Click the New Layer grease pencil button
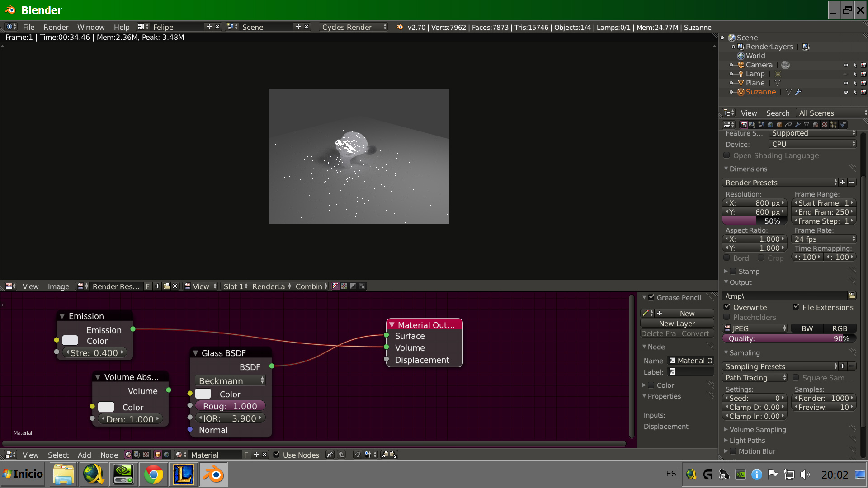 tap(677, 324)
